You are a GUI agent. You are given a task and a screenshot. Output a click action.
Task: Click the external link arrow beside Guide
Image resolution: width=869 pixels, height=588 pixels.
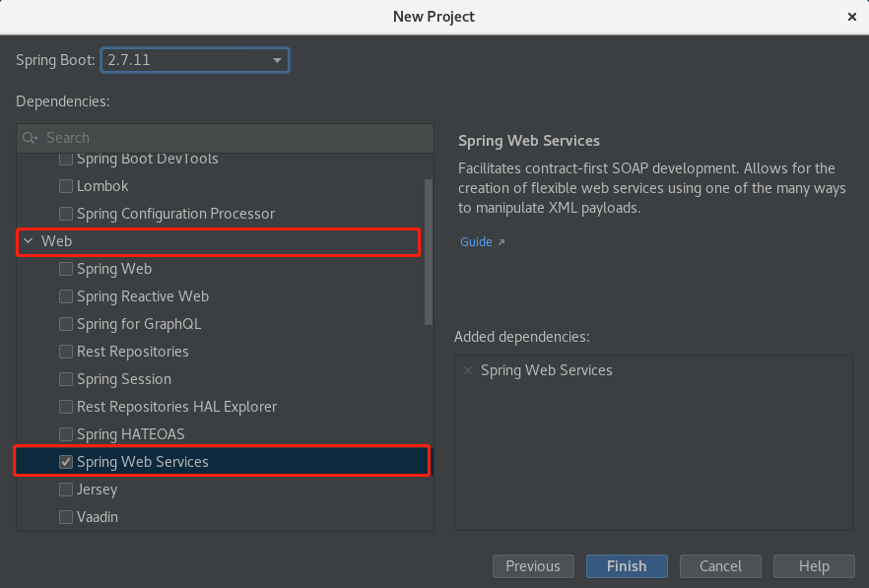click(501, 242)
